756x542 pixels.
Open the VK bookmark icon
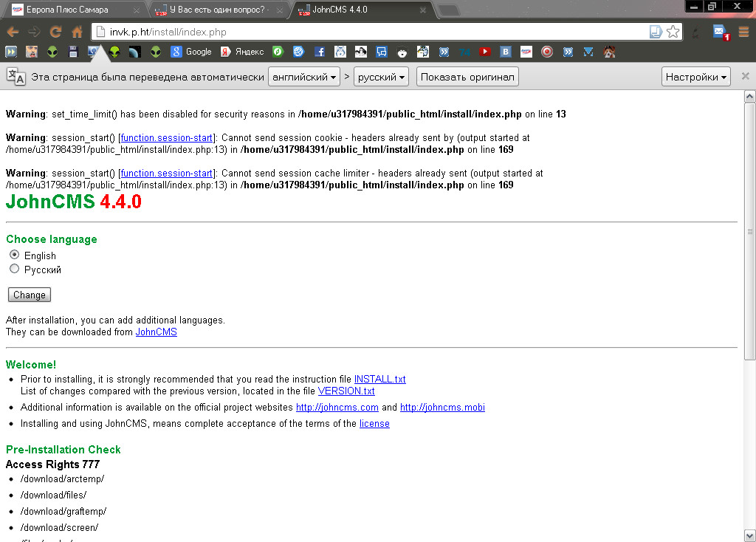pos(505,52)
